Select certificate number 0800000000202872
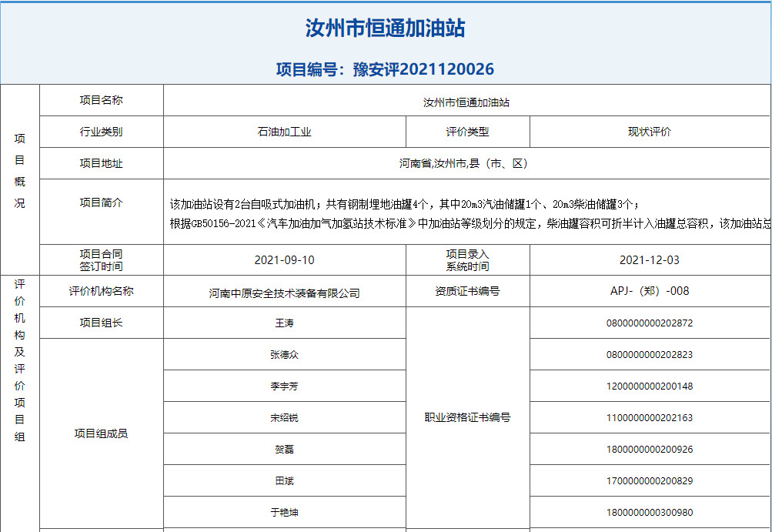 point(650,323)
